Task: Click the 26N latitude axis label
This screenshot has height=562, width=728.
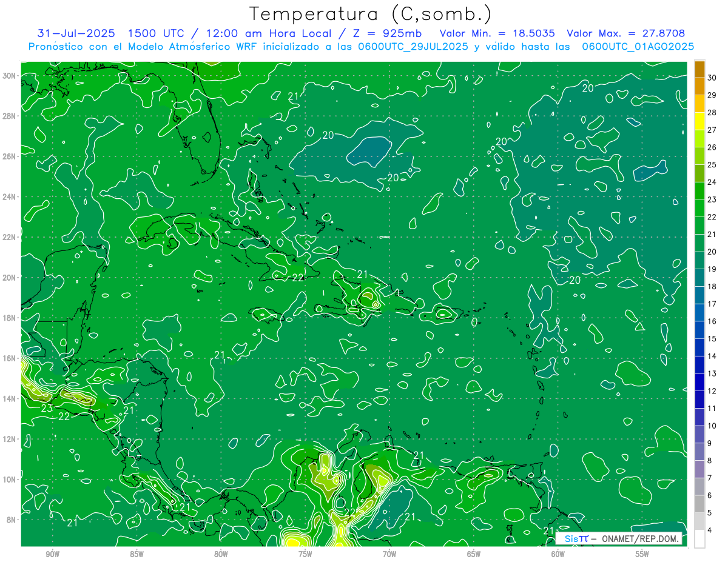Action: tap(9, 156)
